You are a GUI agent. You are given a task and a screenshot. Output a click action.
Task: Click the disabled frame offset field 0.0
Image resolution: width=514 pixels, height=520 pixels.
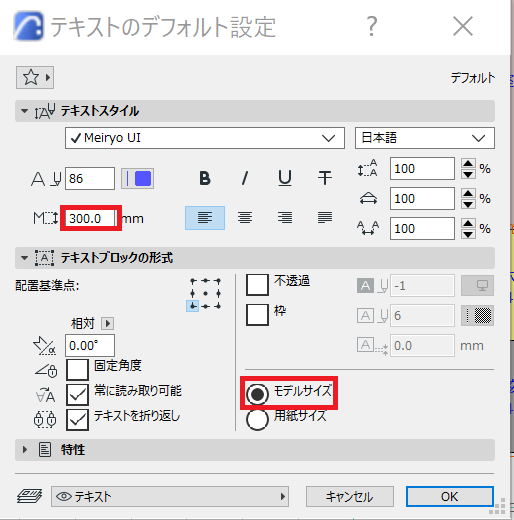422,346
